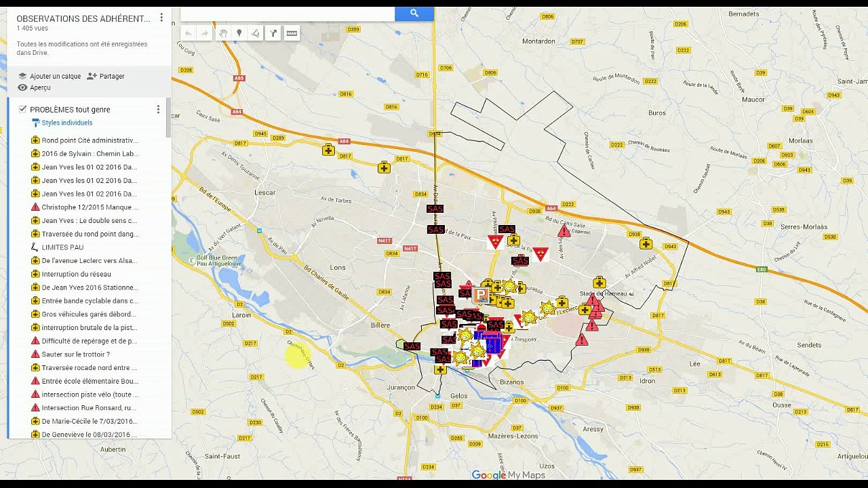
Task: Click yellow cross marker near D938 east
Action: click(x=646, y=244)
